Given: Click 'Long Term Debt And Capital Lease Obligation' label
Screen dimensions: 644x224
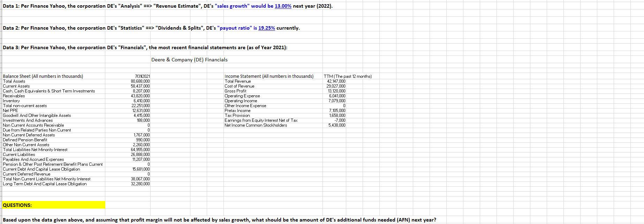Looking at the screenshot, I should pos(45,184).
